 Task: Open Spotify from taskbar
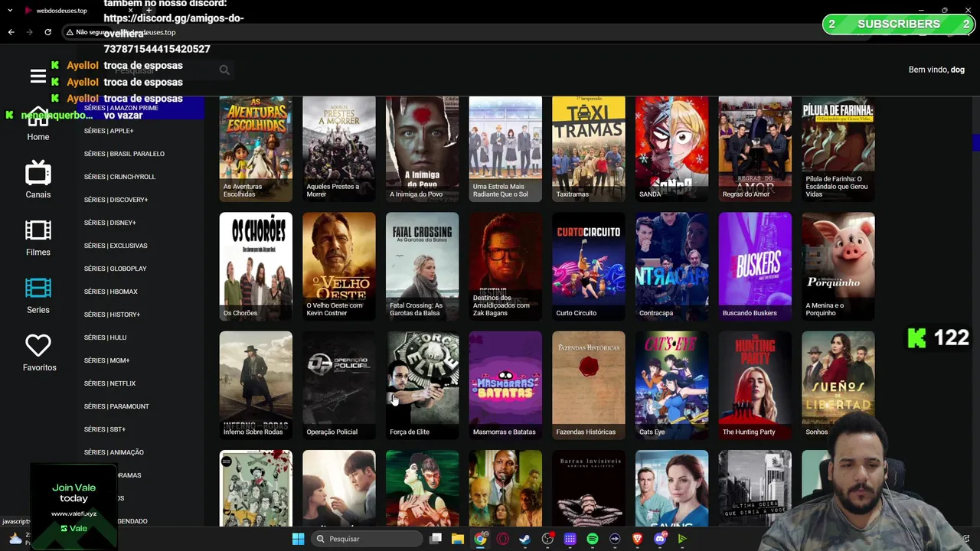pyautogui.click(x=593, y=539)
